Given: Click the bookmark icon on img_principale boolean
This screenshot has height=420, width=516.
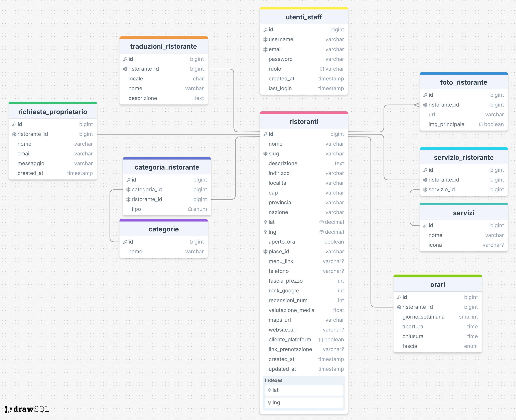Looking at the screenshot, I should click(481, 124).
